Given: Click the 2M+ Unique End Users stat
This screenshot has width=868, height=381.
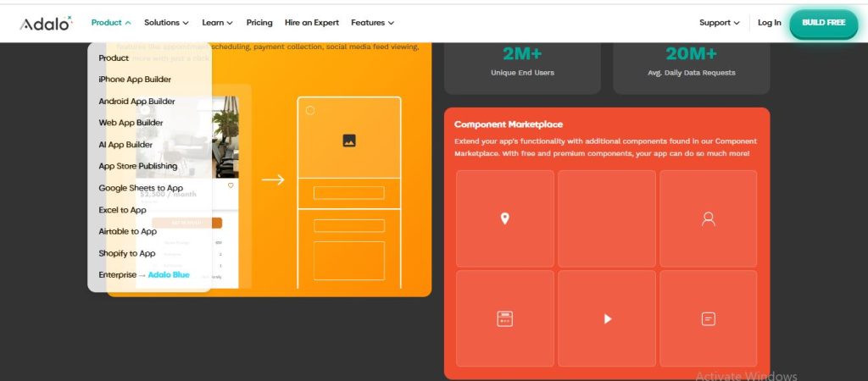Looking at the screenshot, I should click(x=522, y=62).
